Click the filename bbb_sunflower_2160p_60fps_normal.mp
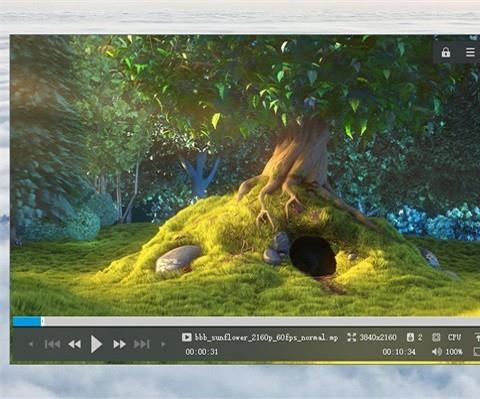 [266, 337]
